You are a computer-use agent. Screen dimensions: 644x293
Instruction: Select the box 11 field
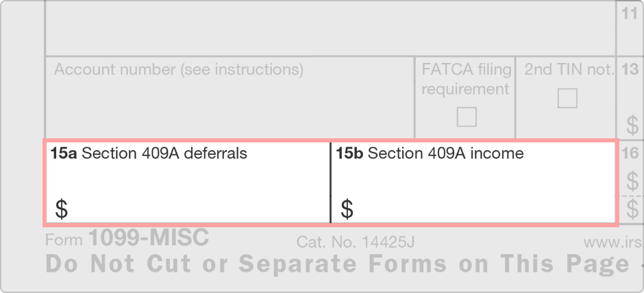click(x=630, y=28)
